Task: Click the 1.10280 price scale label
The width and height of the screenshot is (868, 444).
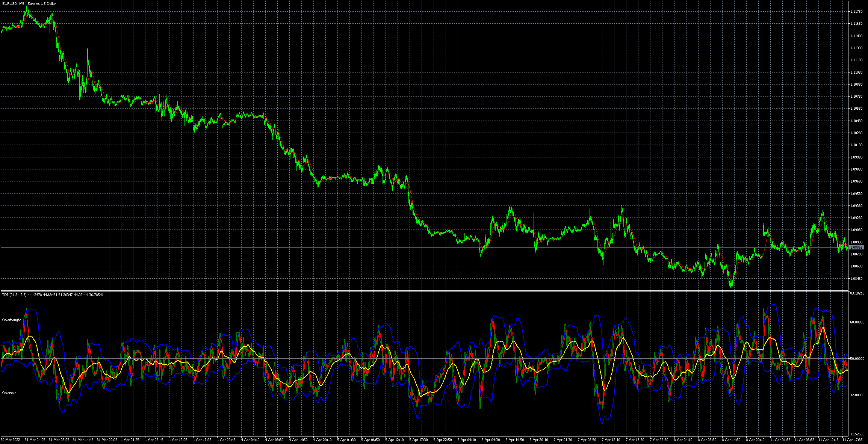Action: [x=856, y=133]
